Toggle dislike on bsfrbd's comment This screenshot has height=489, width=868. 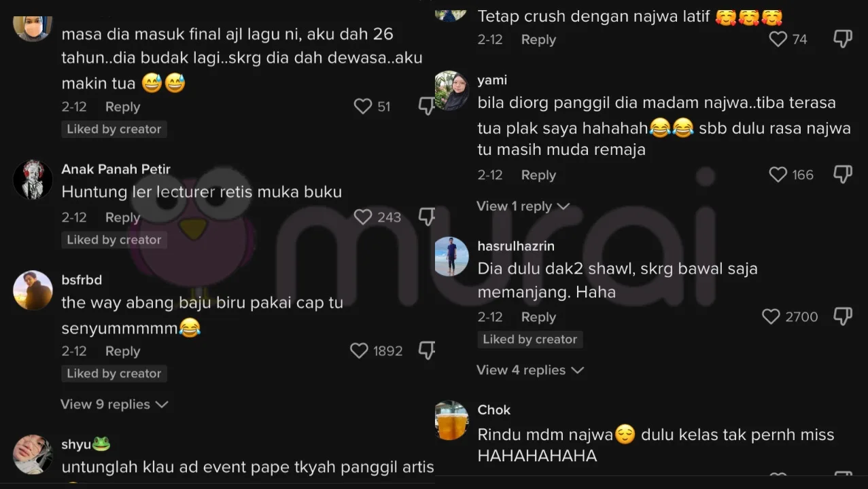pyautogui.click(x=426, y=351)
